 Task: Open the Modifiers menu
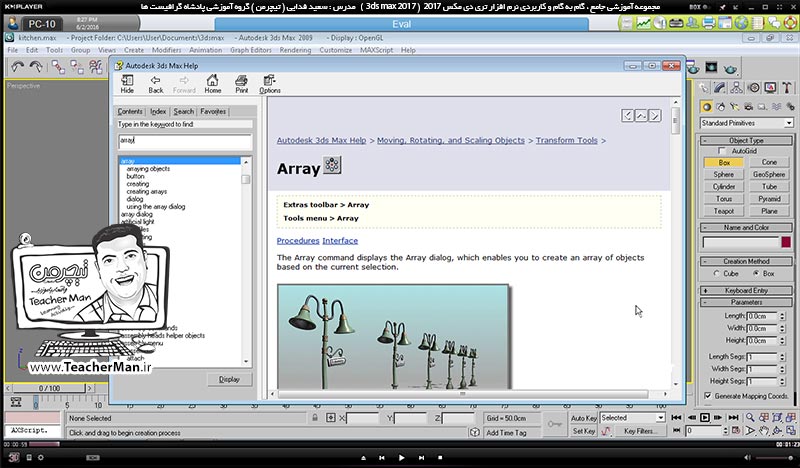166,50
